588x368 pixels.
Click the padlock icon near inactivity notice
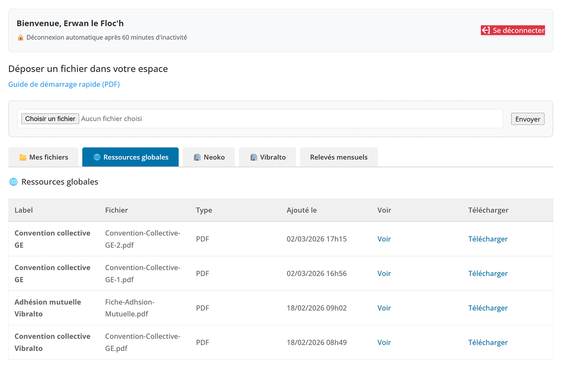pos(21,38)
